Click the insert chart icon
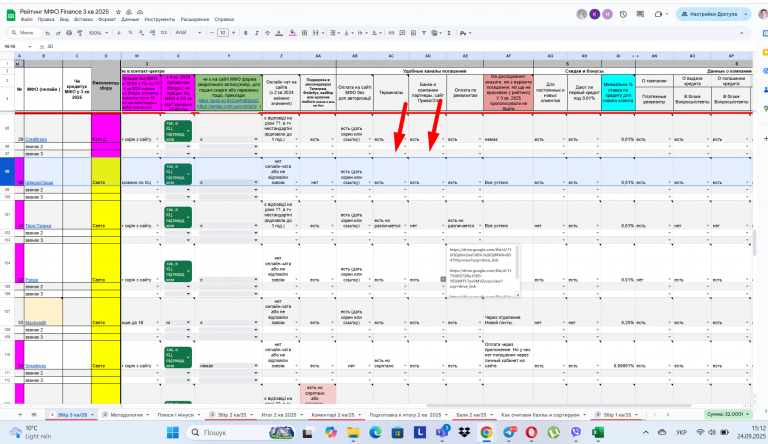This screenshot has width=768, height=444. pos(413,33)
